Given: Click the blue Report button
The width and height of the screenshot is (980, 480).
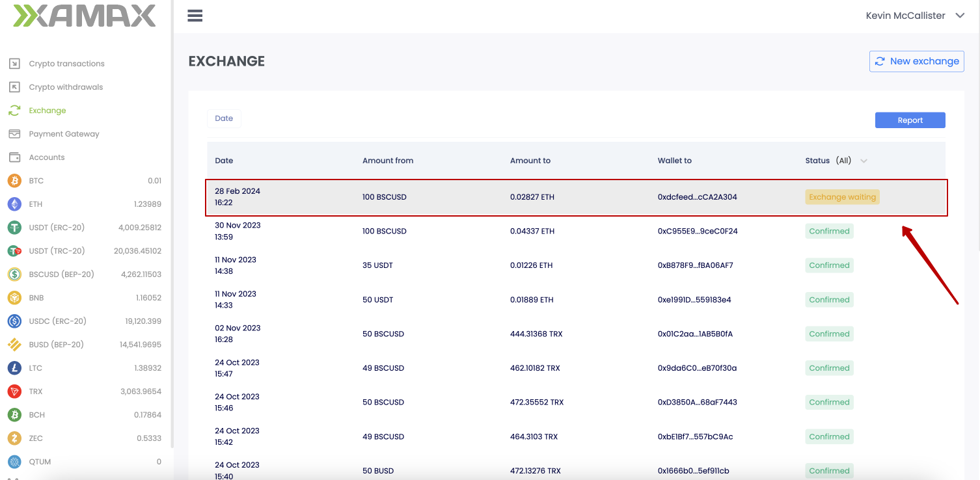Looking at the screenshot, I should [910, 120].
